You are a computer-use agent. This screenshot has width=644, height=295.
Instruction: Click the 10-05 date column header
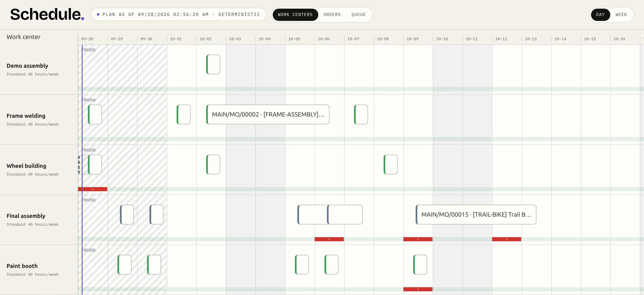(x=294, y=39)
